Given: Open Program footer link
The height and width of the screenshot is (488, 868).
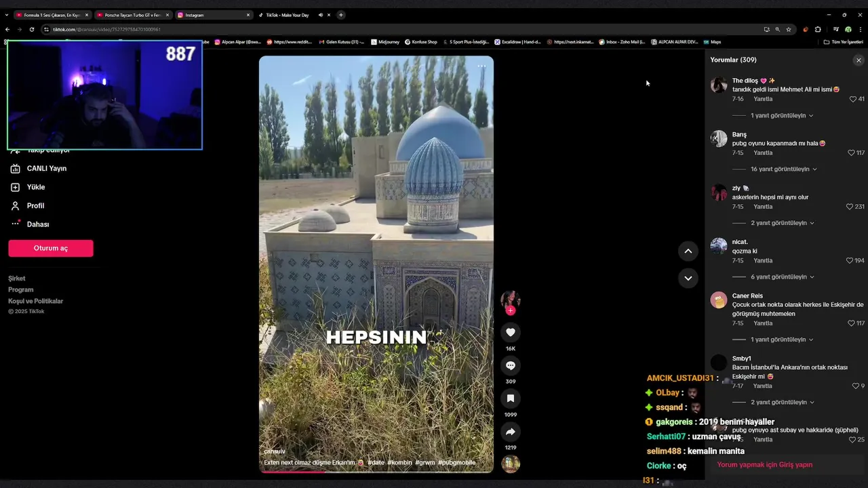Looking at the screenshot, I should [x=21, y=290].
